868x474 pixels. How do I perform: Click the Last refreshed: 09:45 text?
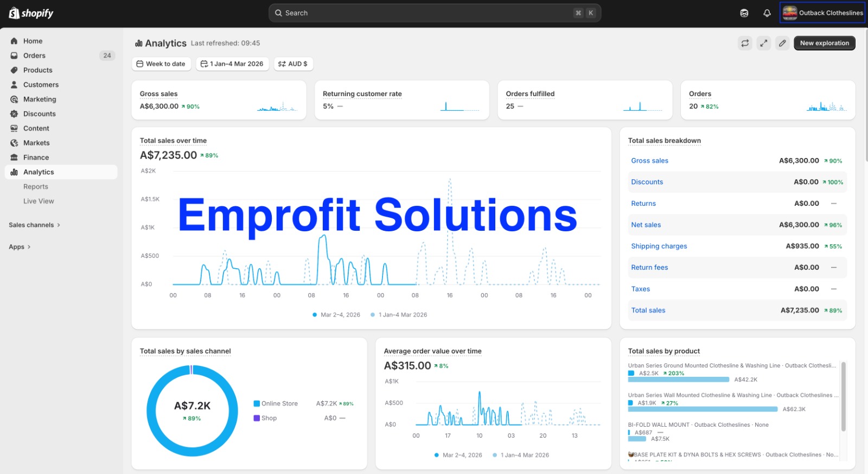225,43
